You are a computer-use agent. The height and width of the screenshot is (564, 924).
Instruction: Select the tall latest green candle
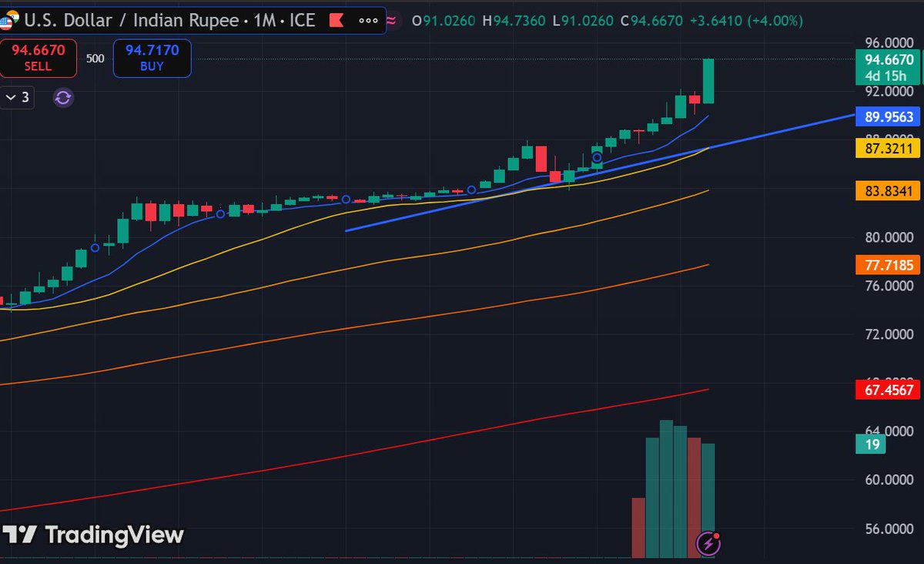pyautogui.click(x=708, y=81)
